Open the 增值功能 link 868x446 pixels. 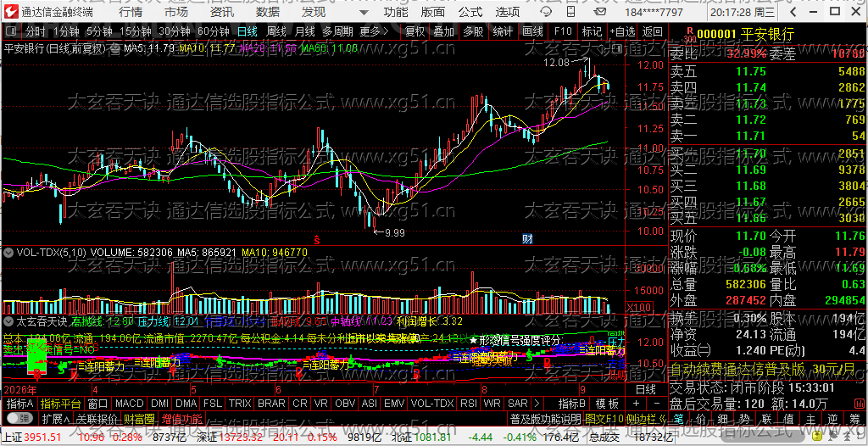[x=181, y=418]
